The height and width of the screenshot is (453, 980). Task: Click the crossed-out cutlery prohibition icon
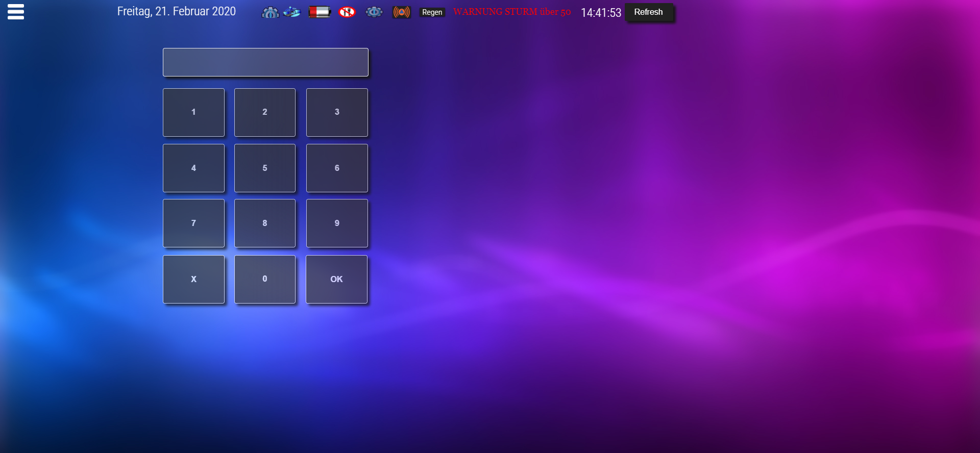pos(347,12)
